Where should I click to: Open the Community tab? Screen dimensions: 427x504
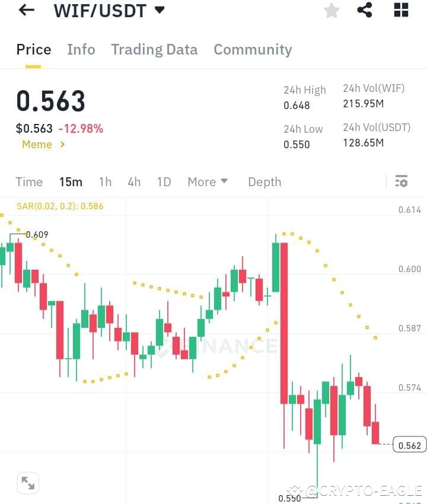point(253,50)
